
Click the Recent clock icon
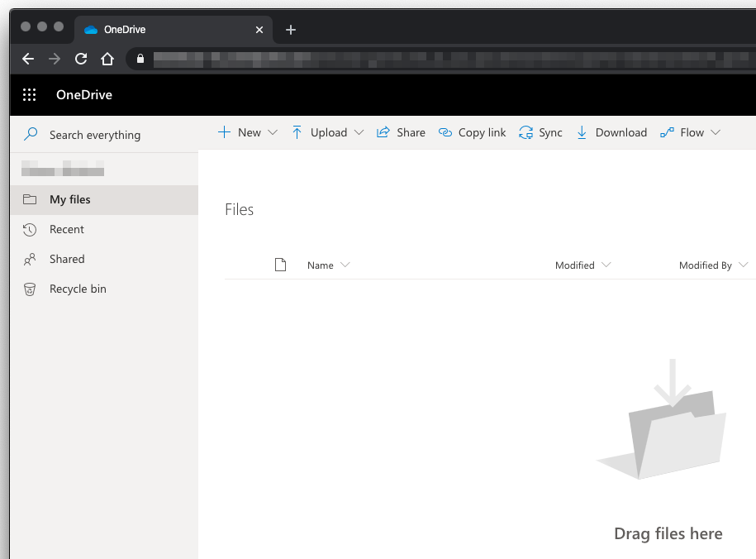(x=30, y=229)
